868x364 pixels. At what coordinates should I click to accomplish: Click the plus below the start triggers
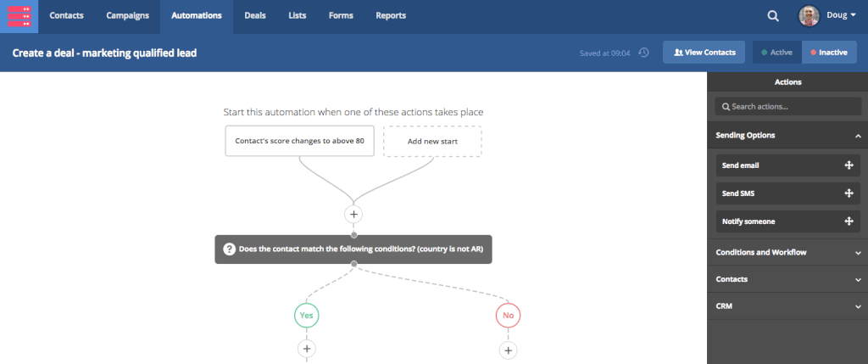pyautogui.click(x=353, y=214)
